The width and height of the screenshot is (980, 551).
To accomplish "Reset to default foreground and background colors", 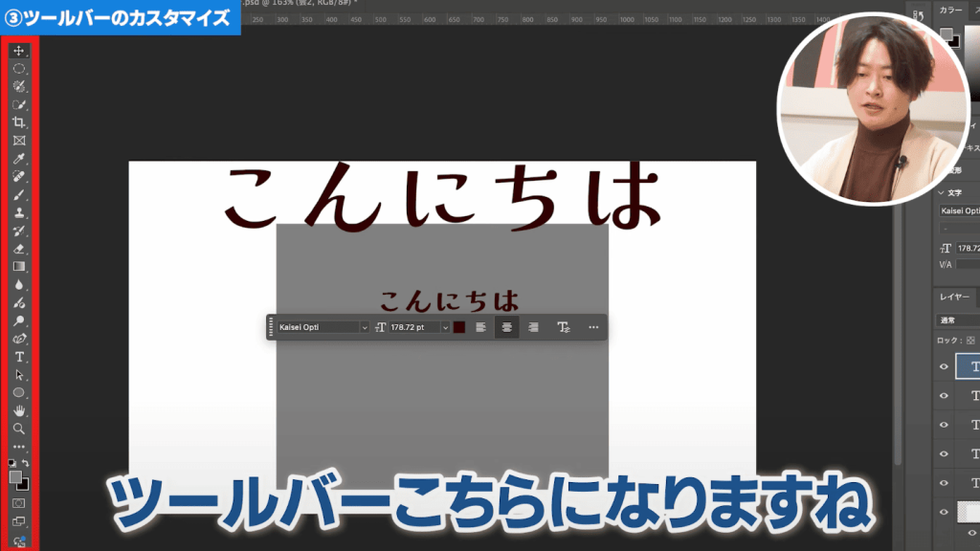I will pos(11,463).
